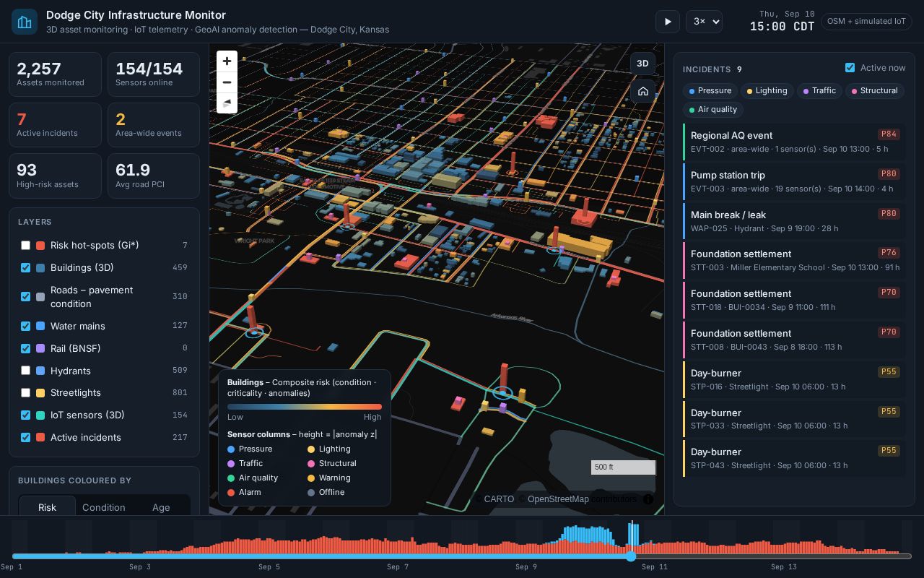Image resolution: width=924 pixels, height=578 pixels.
Task: Open Foundation settlement incident STT-018
Action: 793,300
